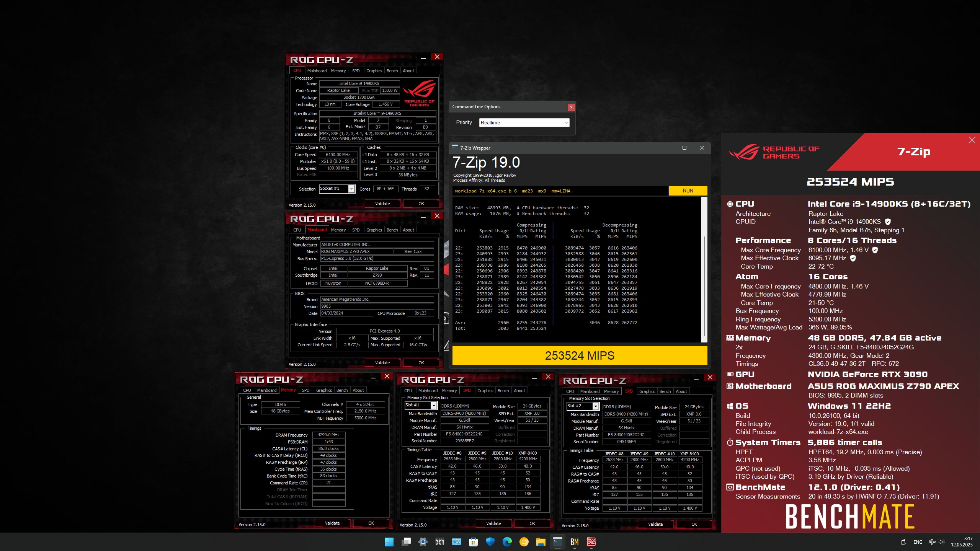980x551 pixels.
Task: Click RUN in the 7-Zip Wrapper
Action: (x=688, y=191)
